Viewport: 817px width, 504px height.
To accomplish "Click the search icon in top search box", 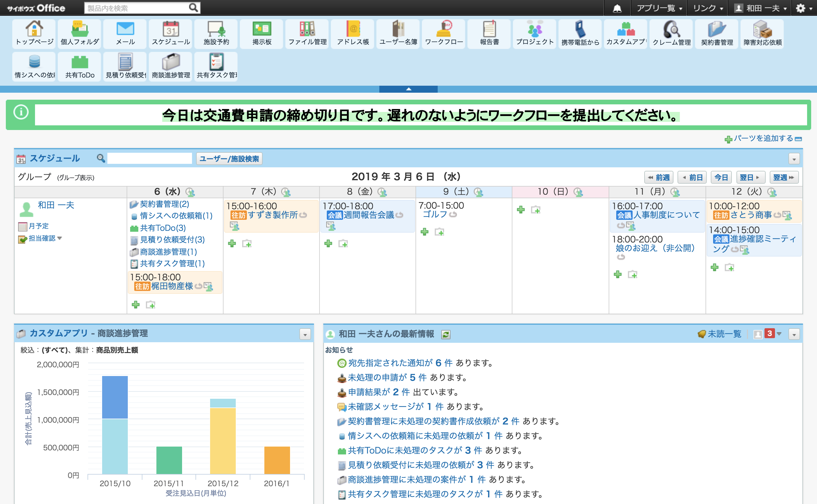I will (193, 8).
